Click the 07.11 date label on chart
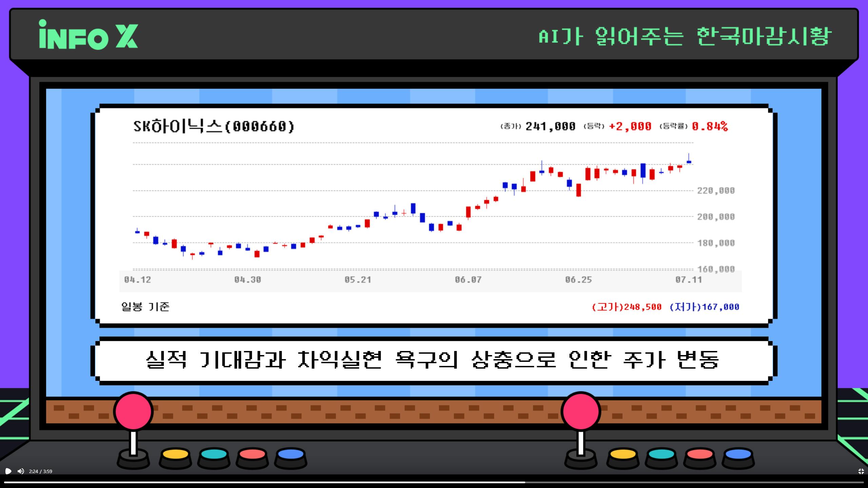Viewport: 868px width, 488px height. coord(688,280)
